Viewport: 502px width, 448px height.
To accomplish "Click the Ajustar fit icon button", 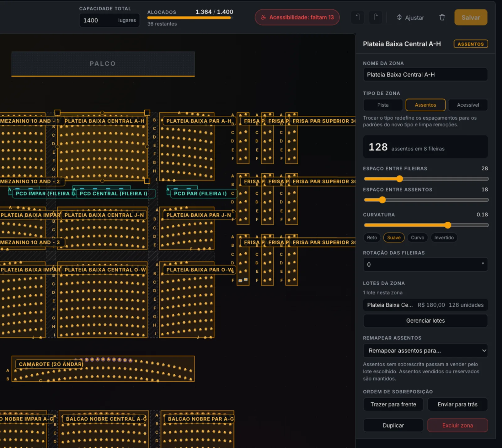I will [x=410, y=18].
